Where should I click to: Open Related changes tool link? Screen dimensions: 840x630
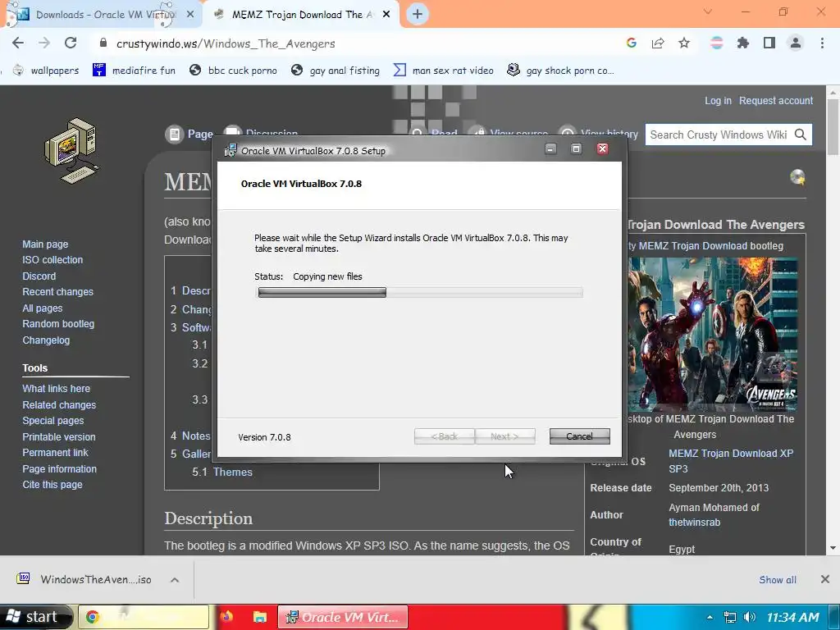[x=59, y=405]
